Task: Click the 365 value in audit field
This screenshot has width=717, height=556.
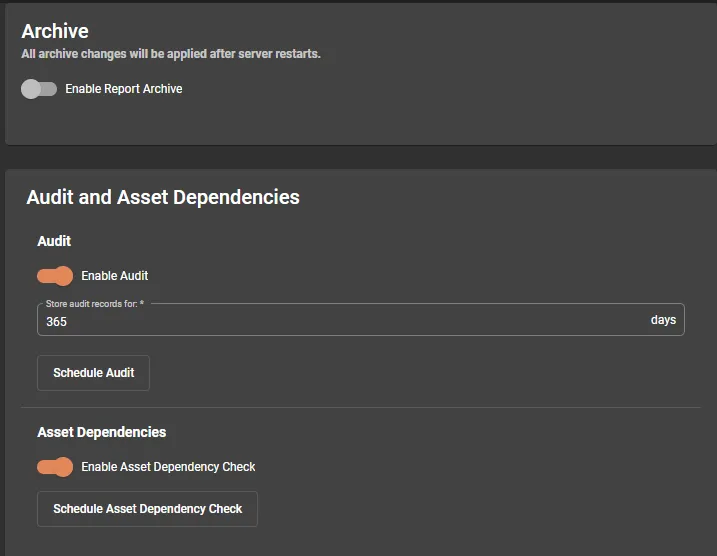Action: [57, 322]
